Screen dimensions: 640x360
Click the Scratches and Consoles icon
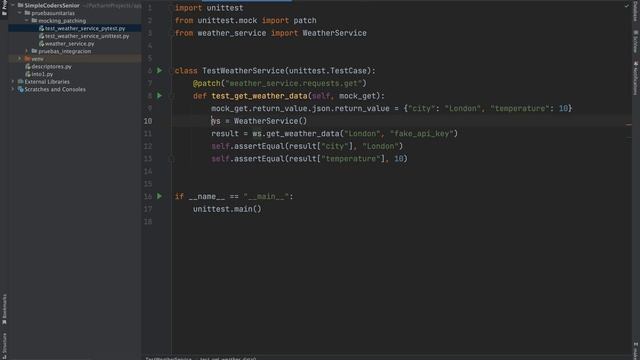[x=20, y=89]
